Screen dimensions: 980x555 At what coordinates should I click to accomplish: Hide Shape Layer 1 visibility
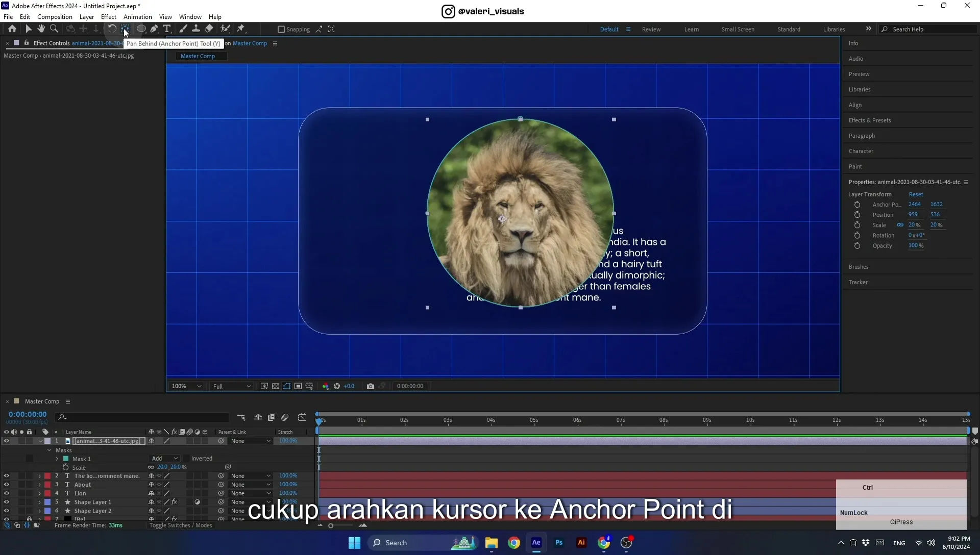[x=6, y=502]
